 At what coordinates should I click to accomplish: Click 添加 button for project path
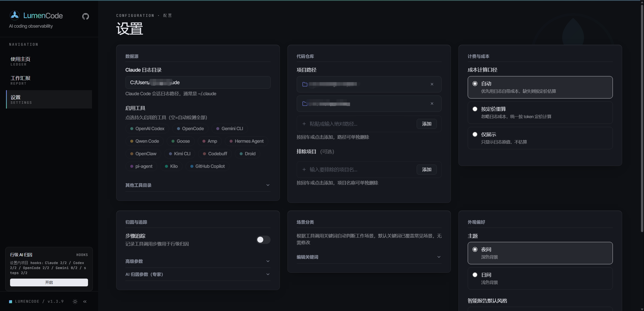click(426, 124)
